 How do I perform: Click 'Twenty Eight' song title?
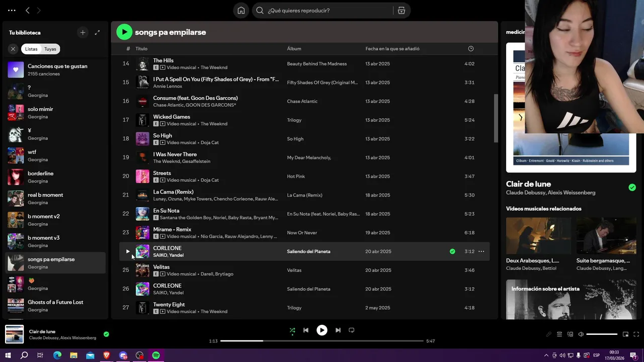pos(169,305)
